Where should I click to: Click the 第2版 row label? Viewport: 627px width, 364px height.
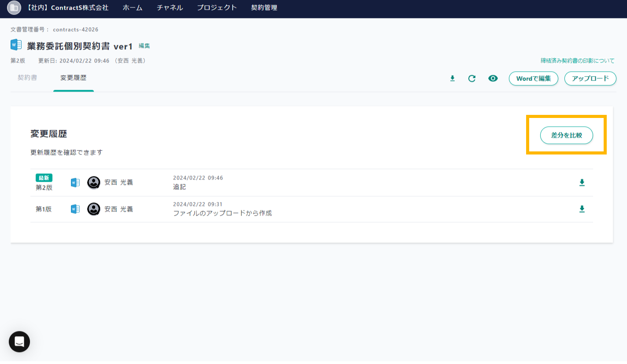point(44,188)
